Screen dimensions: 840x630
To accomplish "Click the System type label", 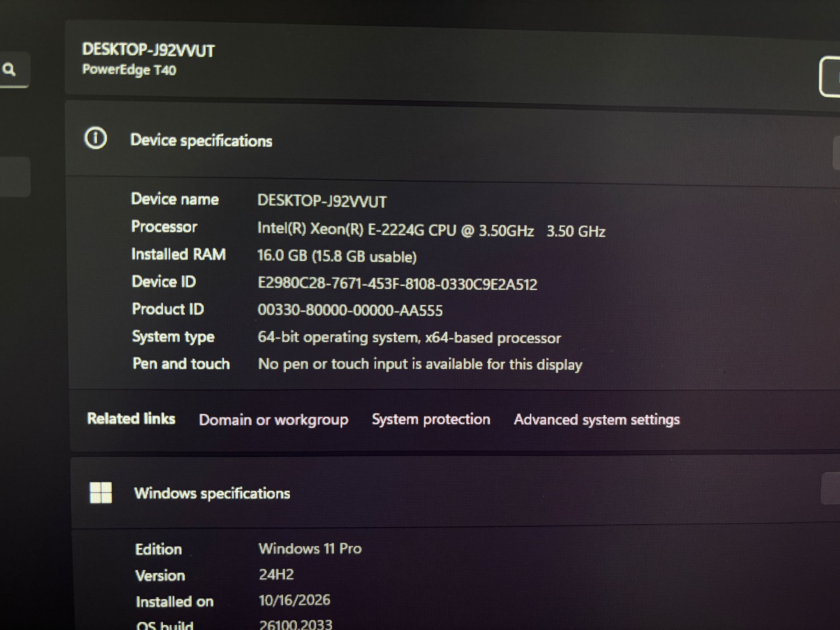I will 173,337.
